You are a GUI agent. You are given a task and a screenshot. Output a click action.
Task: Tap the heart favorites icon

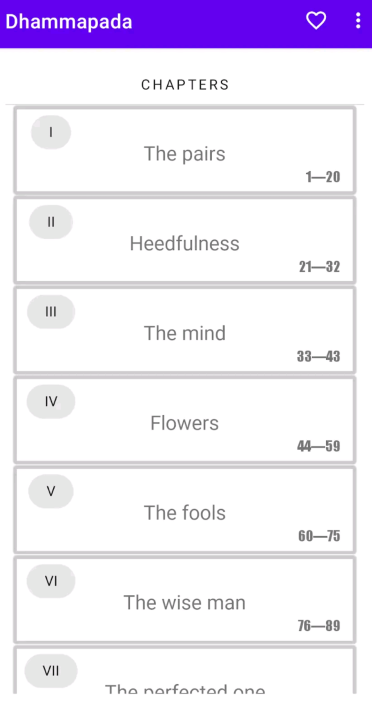(316, 21)
